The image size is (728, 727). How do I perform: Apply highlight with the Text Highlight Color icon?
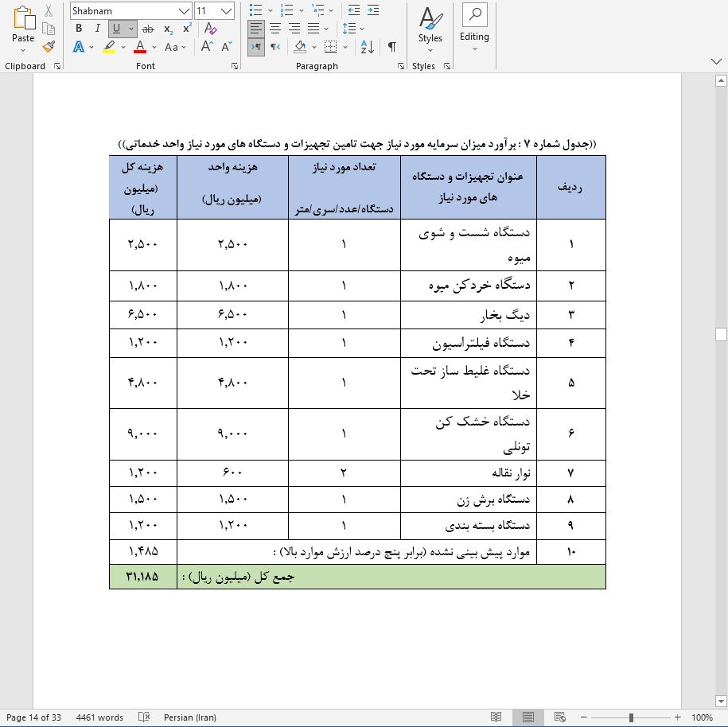click(110, 47)
